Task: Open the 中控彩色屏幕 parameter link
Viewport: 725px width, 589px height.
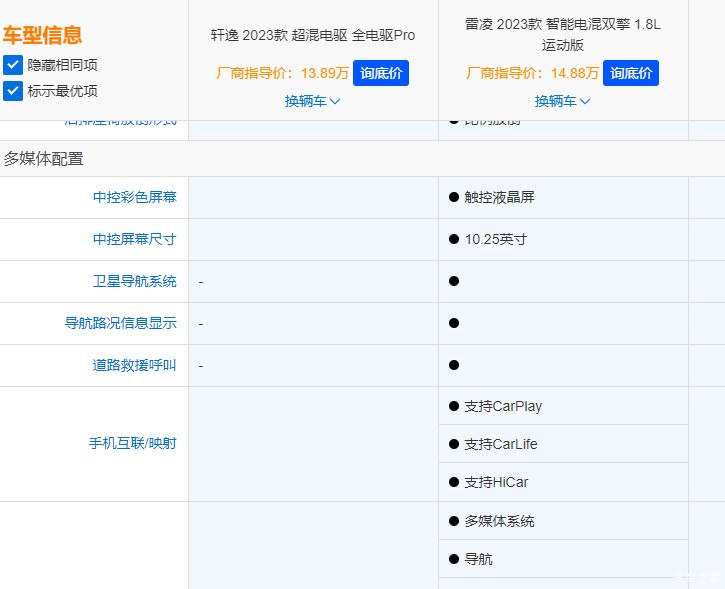Action: 134,198
